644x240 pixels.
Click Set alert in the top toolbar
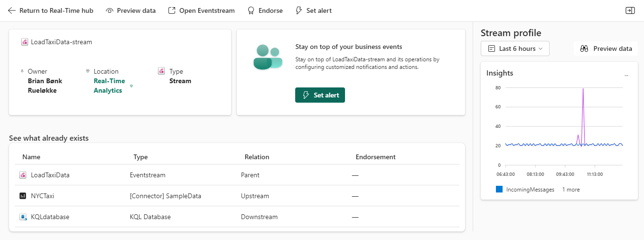coord(314,10)
